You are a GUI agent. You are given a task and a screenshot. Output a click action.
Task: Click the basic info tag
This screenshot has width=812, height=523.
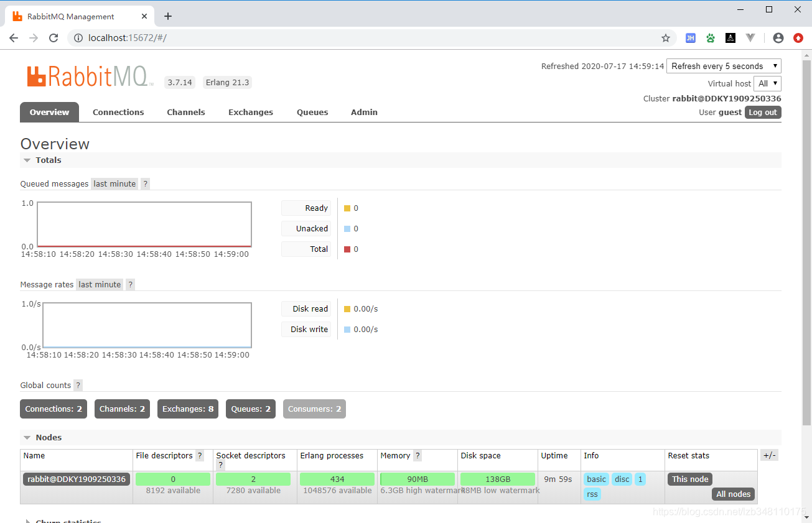pos(596,479)
